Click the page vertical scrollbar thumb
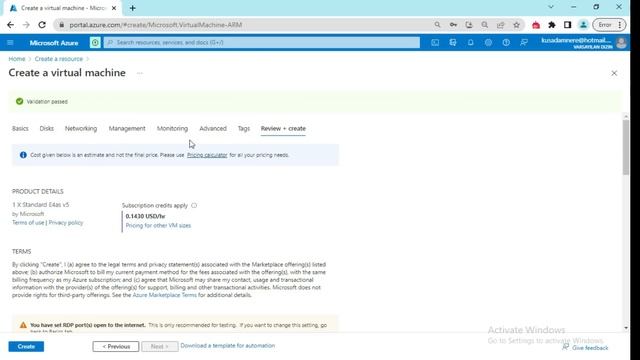The width and height of the screenshot is (640, 360). pos(626,147)
